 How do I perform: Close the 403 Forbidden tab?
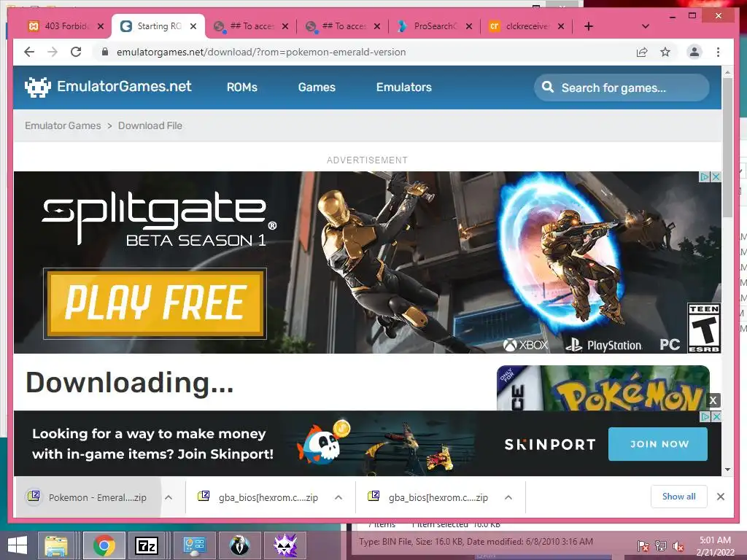coord(101,26)
